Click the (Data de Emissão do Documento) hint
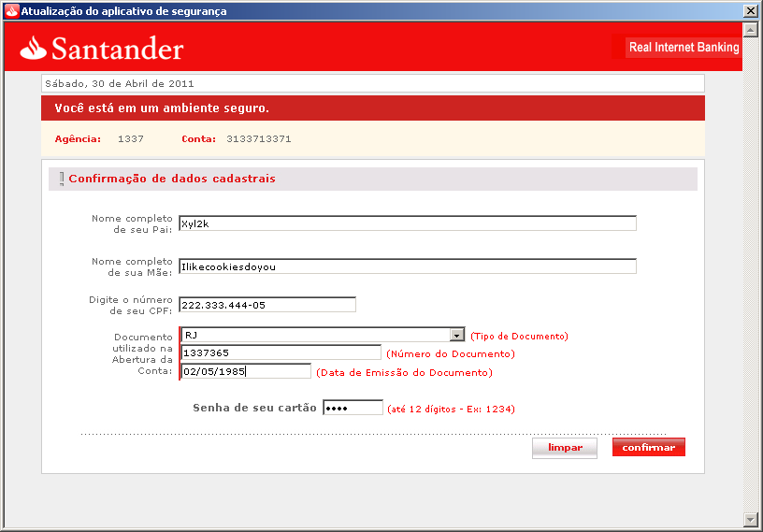The height and width of the screenshot is (532, 763). [404, 373]
